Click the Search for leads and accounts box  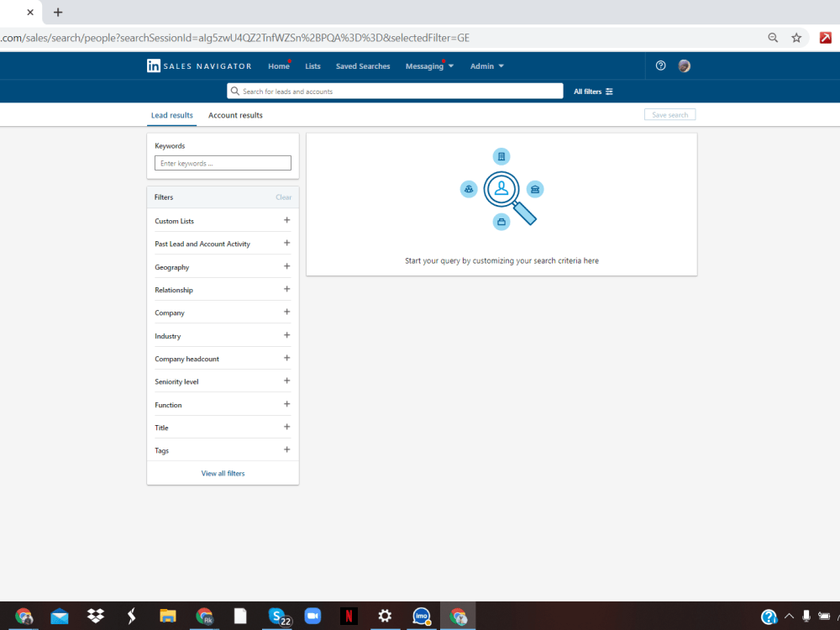click(395, 91)
